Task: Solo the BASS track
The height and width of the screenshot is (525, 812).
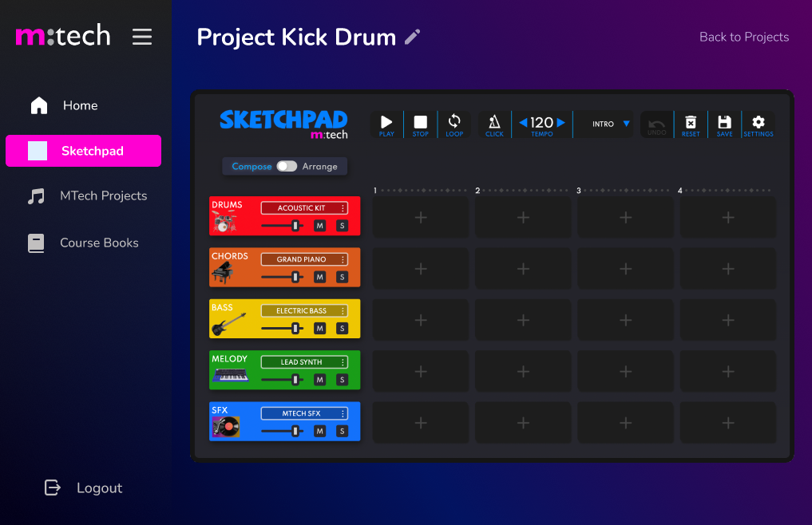Action: 343,328
